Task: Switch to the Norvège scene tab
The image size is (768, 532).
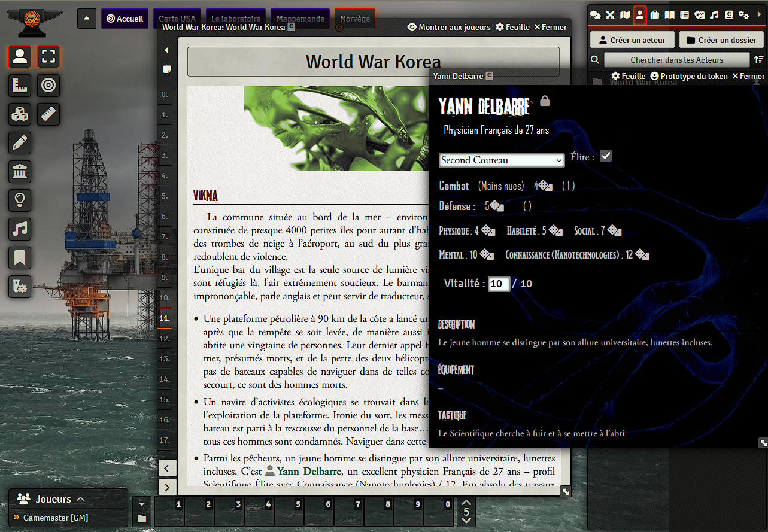Action: pos(355,19)
